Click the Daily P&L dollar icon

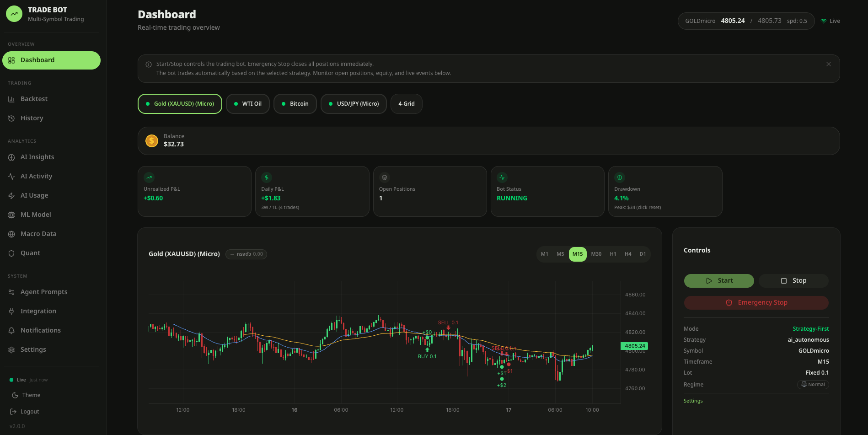click(x=267, y=177)
